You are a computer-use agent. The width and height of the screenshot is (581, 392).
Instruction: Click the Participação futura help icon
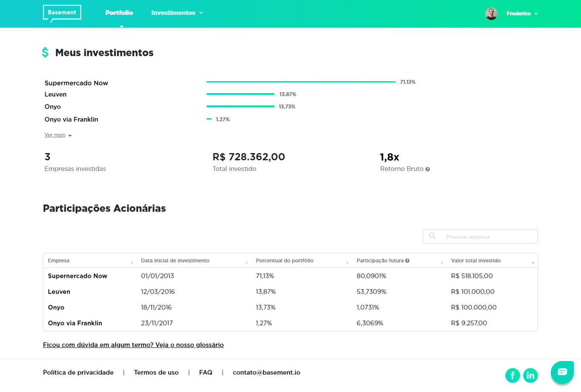click(407, 261)
